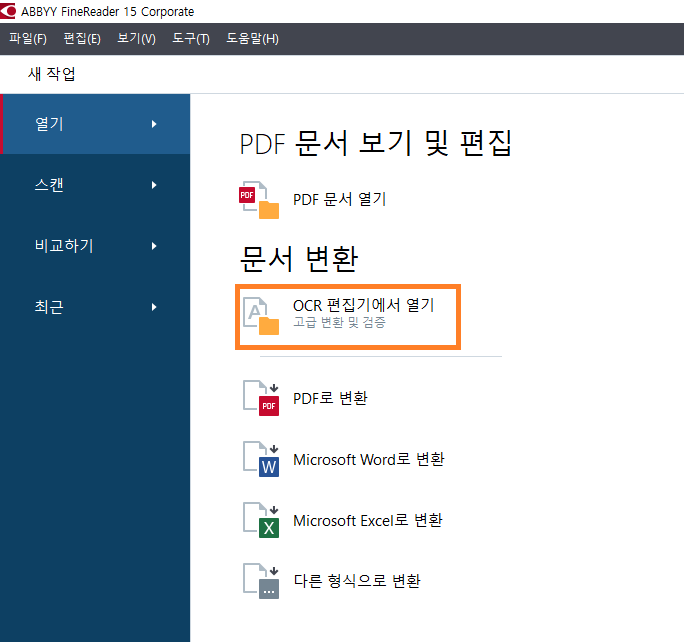Select the 새 작업 tab

click(51, 74)
